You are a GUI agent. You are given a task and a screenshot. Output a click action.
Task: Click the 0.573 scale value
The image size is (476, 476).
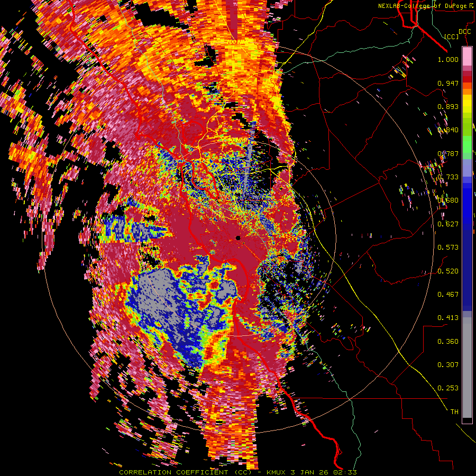click(x=448, y=248)
